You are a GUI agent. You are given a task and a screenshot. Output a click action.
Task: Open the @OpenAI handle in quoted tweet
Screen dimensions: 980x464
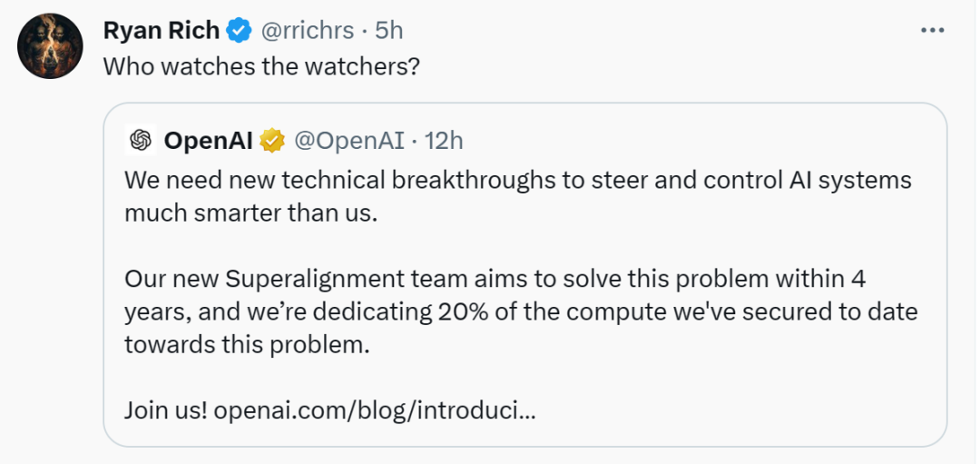[x=348, y=141]
